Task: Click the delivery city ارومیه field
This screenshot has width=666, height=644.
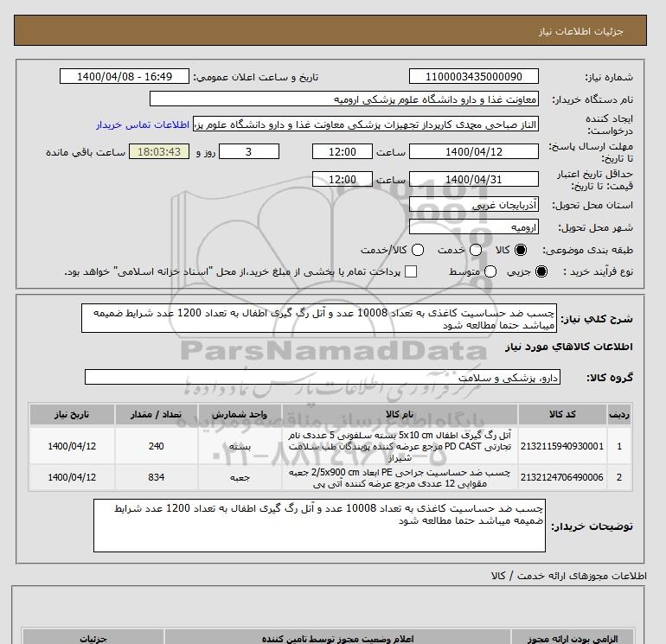Action: pos(474,227)
